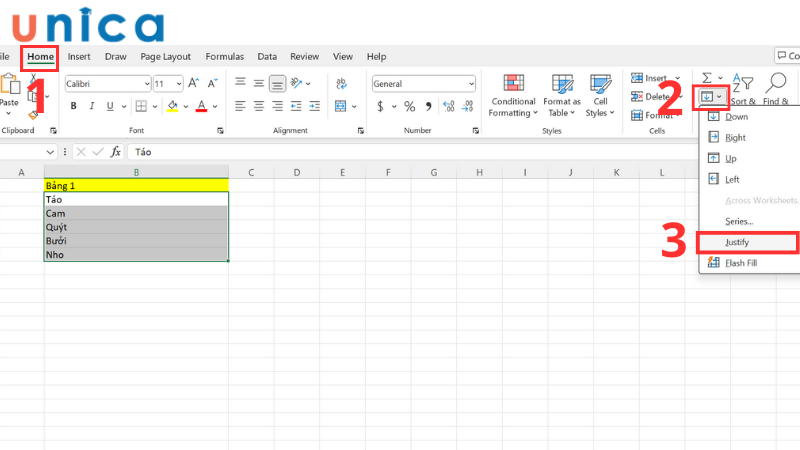Center text horizontally
The width and height of the screenshot is (800, 450).
click(x=259, y=106)
